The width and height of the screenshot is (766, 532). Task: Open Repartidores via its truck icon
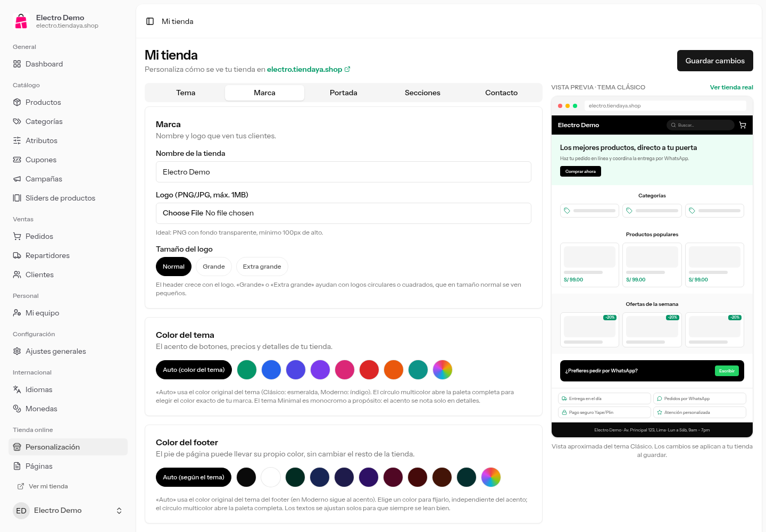pyautogui.click(x=17, y=255)
